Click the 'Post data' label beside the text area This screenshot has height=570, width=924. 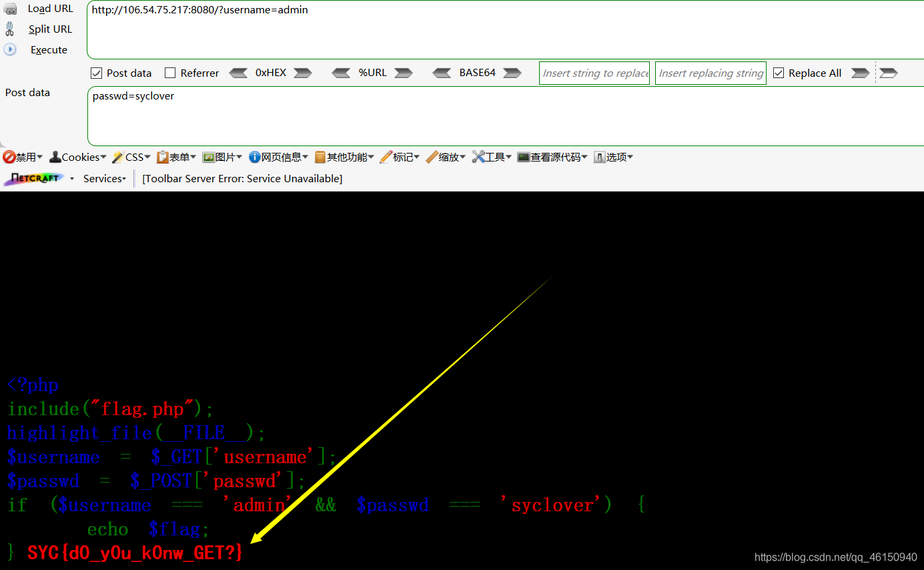pyautogui.click(x=27, y=92)
